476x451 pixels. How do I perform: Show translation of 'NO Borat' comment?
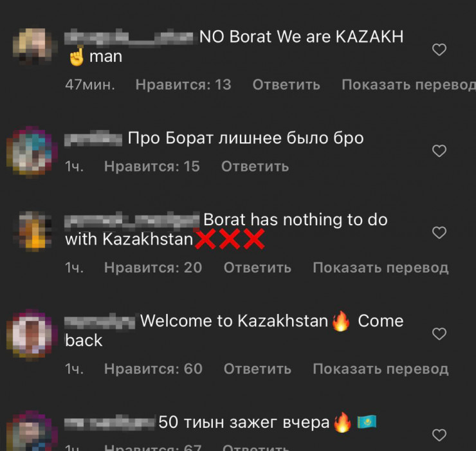click(408, 85)
